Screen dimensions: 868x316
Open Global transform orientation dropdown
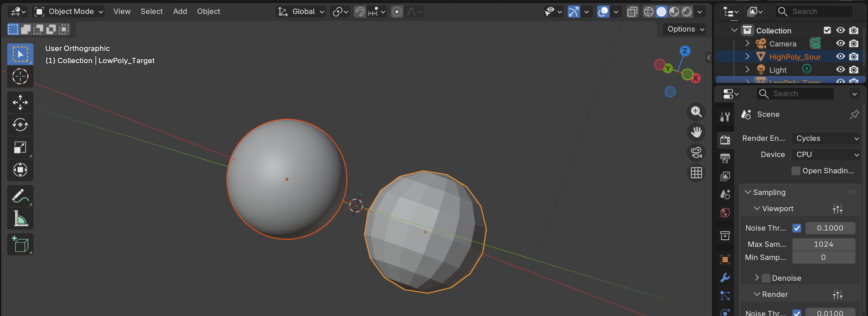301,12
